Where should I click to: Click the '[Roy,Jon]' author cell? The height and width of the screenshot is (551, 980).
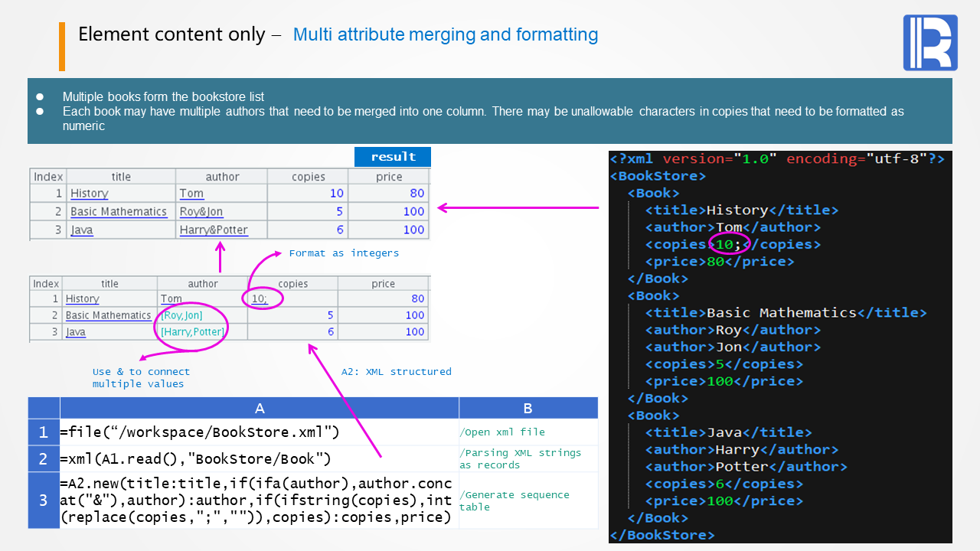tap(181, 315)
